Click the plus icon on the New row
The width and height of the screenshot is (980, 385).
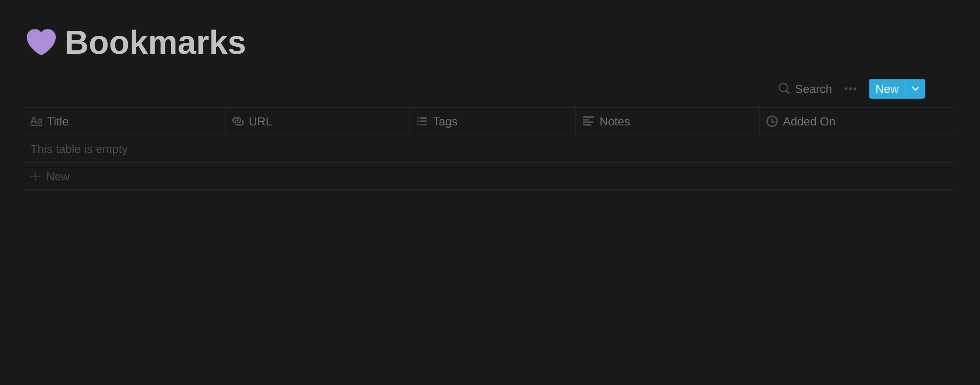(35, 176)
